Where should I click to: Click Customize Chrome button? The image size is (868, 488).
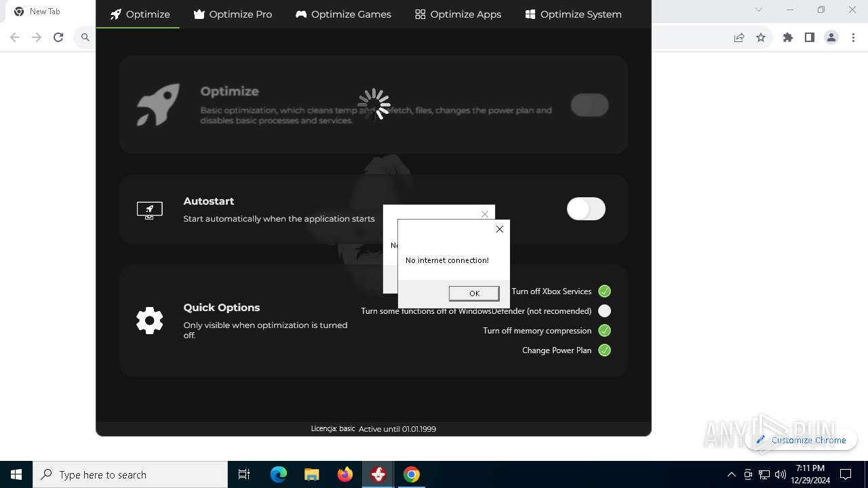click(x=801, y=440)
